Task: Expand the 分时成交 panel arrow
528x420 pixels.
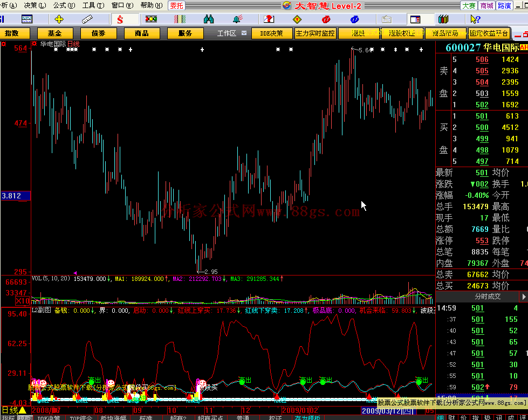Action: click(x=524, y=297)
